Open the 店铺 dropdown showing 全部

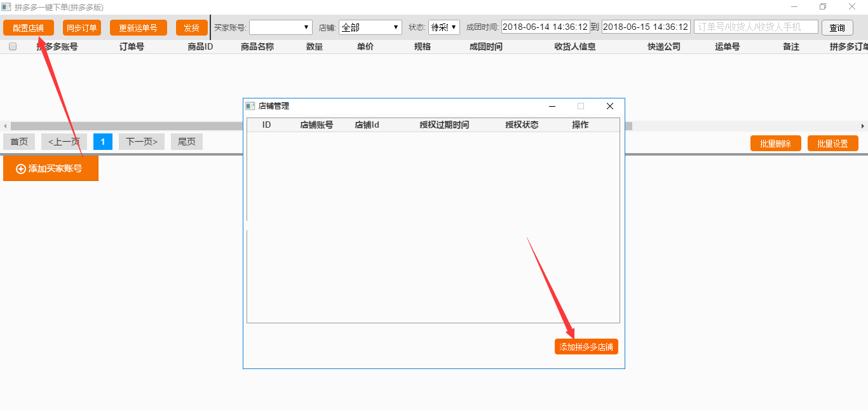click(x=370, y=27)
